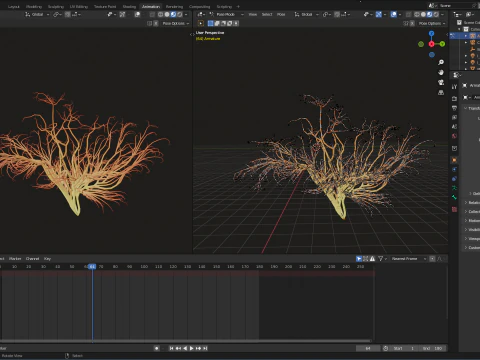This screenshot has width=480, height=360.
Task: Open the Pose Mode dropdown
Action: tap(227, 14)
